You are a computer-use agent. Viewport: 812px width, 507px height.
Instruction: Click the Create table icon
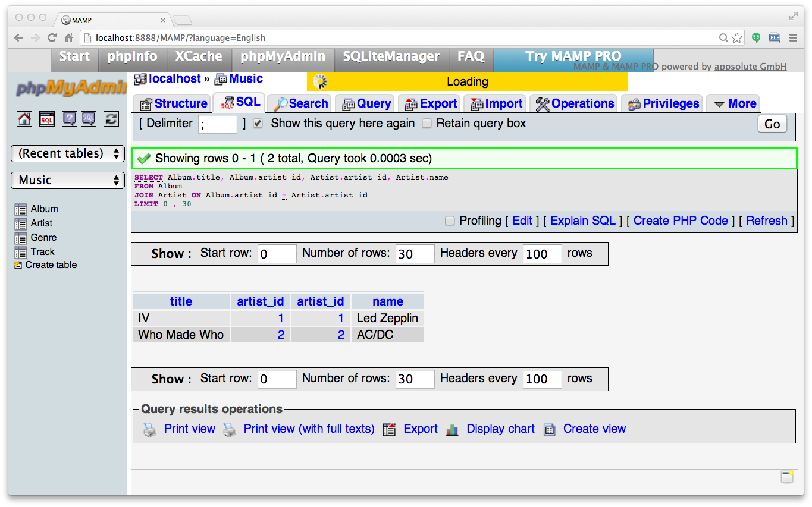[x=18, y=265]
